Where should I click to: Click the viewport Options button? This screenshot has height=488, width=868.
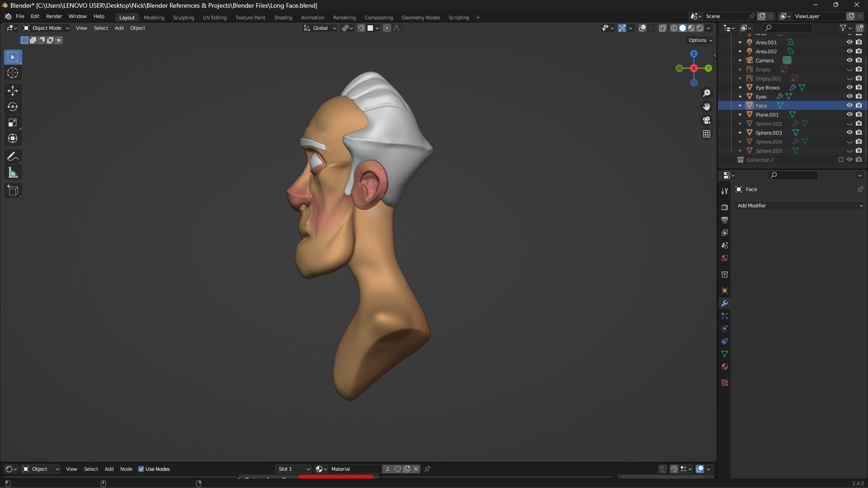point(700,40)
